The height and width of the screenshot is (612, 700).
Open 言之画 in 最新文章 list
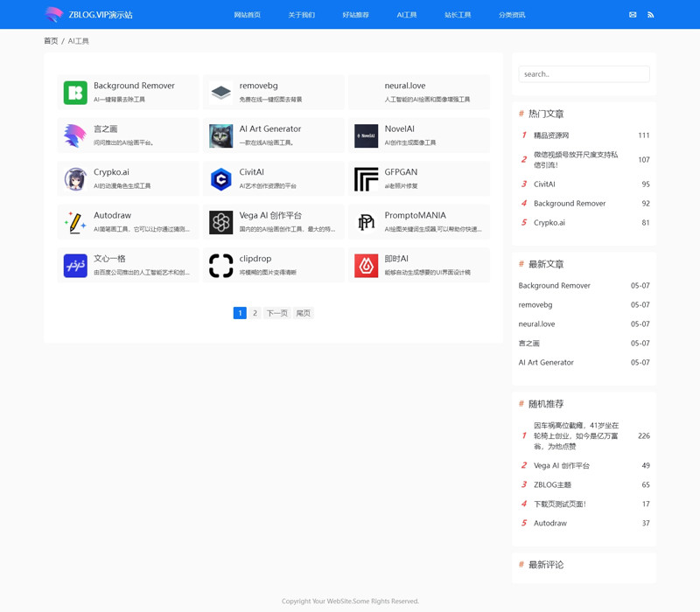529,343
